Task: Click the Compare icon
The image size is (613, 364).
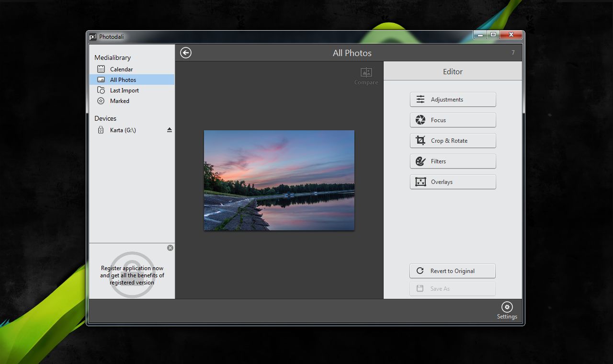Action: [x=366, y=72]
